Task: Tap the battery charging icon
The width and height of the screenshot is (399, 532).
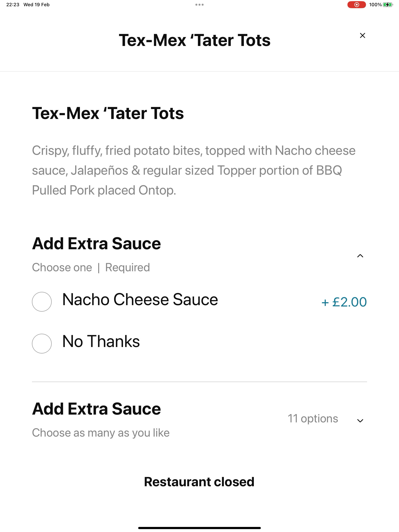Action: pyautogui.click(x=388, y=4)
